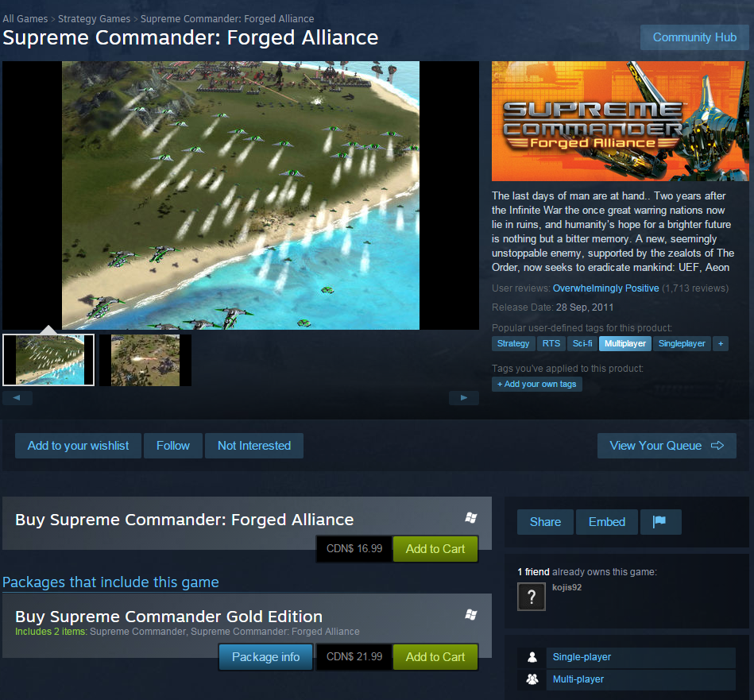The height and width of the screenshot is (700, 754).
Task: Click the Windows icon beside the Gold Edition package
Action: tap(471, 614)
